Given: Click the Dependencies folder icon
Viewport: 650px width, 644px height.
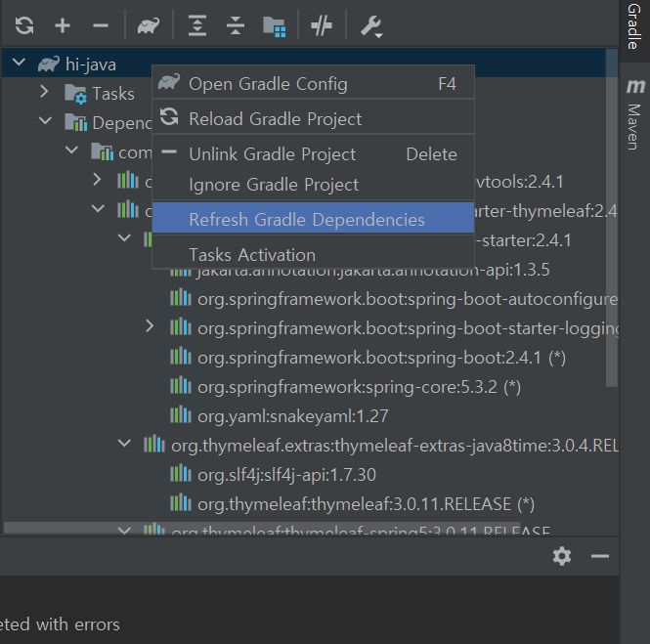Looking at the screenshot, I should click(x=76, y=122).
